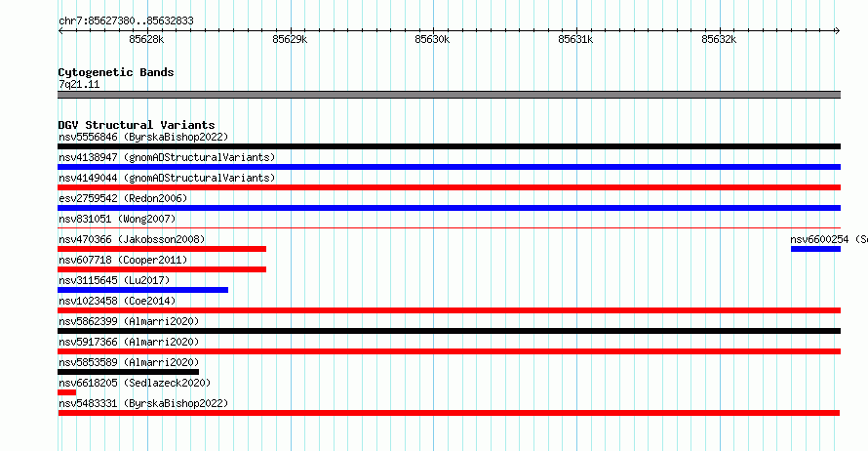Click the left scroll arrow on the ruler
Image resolution: width=868 pixels, height=451 pixels.
click(x=60, y=30)
